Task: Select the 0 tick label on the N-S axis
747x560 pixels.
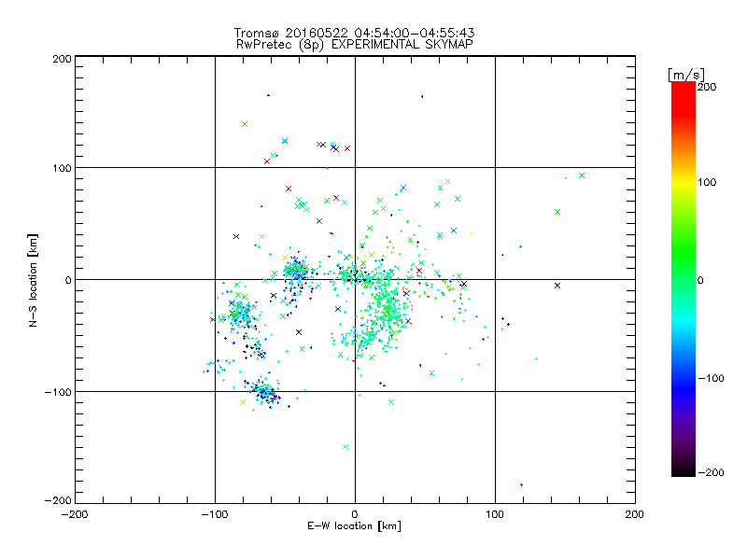Action: (68, 280)
